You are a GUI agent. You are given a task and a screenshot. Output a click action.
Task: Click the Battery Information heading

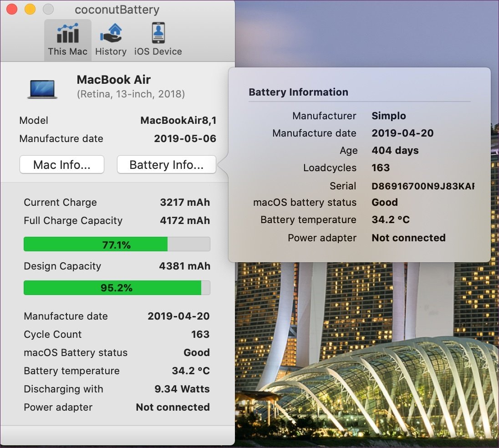[x=298, y=92]
